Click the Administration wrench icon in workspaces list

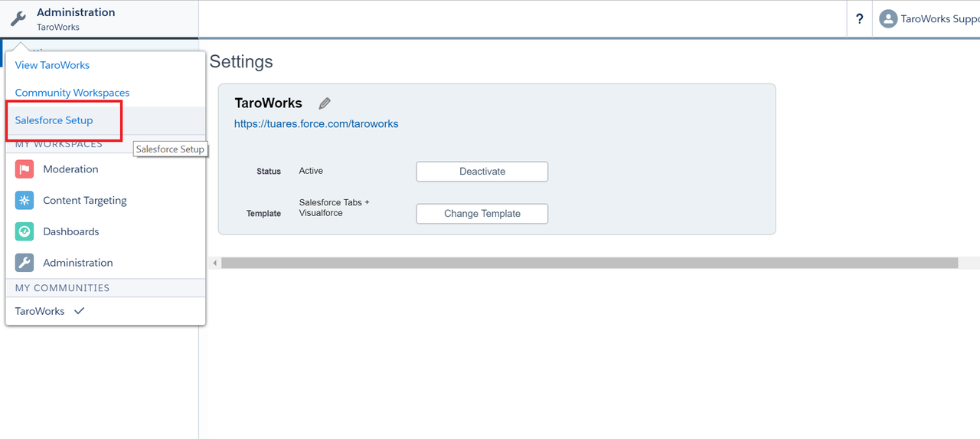pos(24,263)
